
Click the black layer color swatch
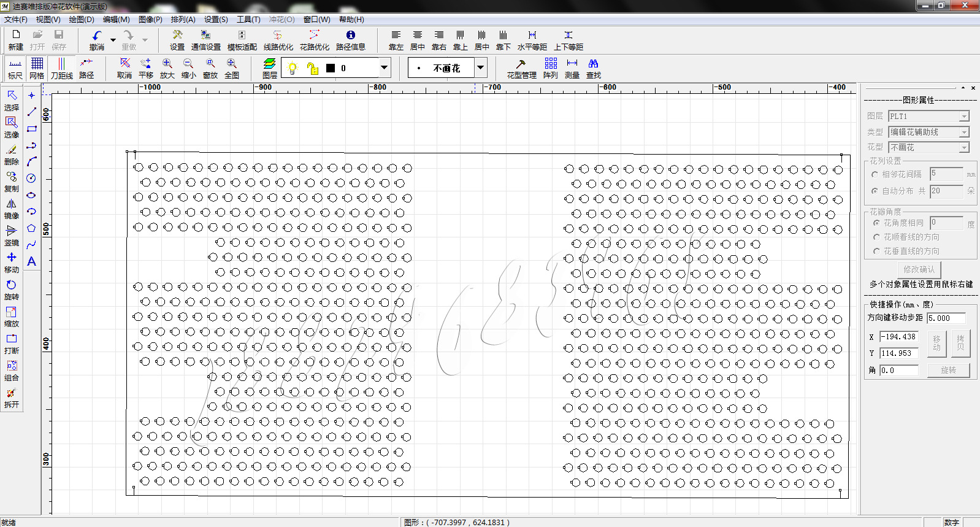331,68
